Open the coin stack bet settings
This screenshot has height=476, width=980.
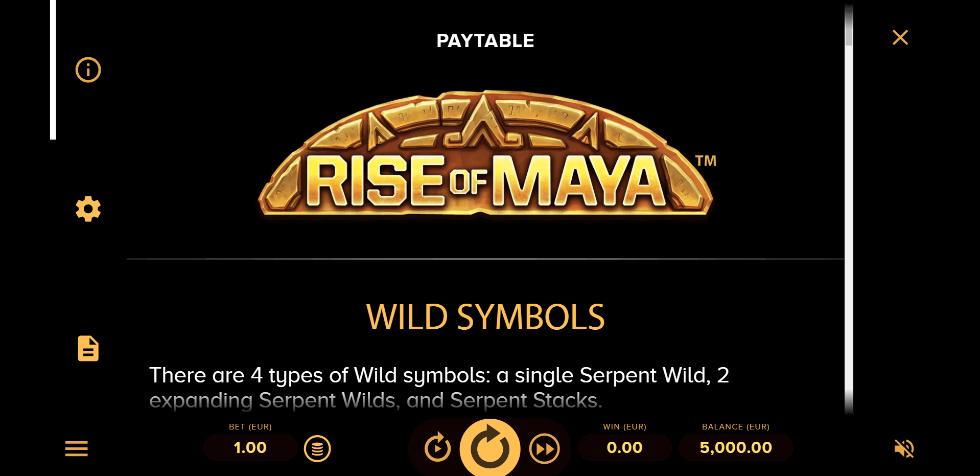(317, 449)
